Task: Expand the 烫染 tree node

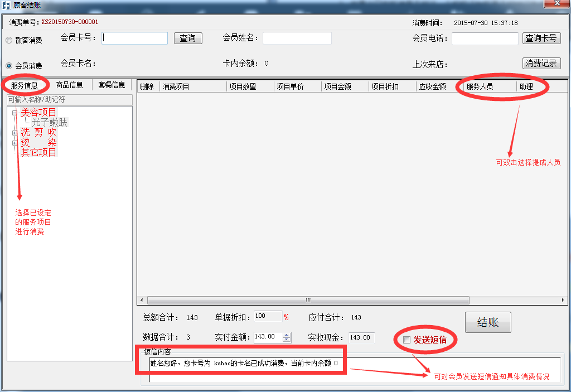Action: tap(14, 143)
